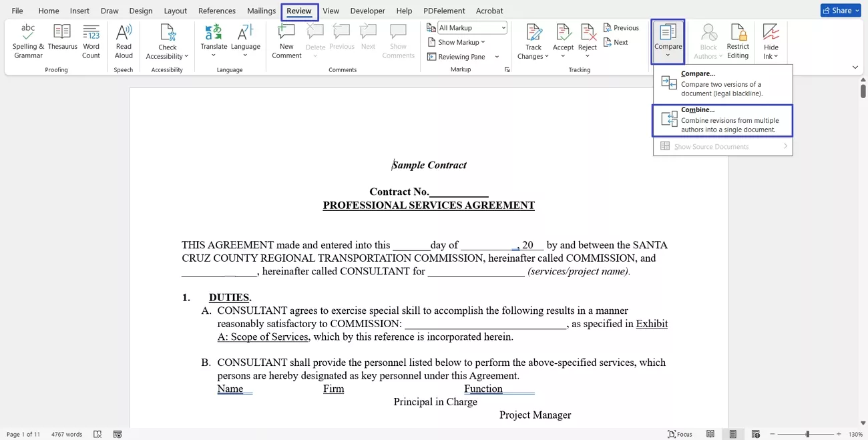Toggle Show Comments on
Screen dimensions: 868x440
(398, 40)
